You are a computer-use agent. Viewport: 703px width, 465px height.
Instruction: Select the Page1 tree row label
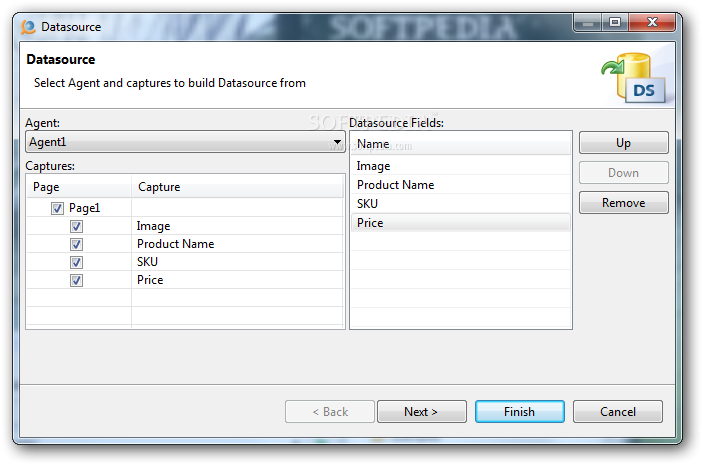[84, 208]
